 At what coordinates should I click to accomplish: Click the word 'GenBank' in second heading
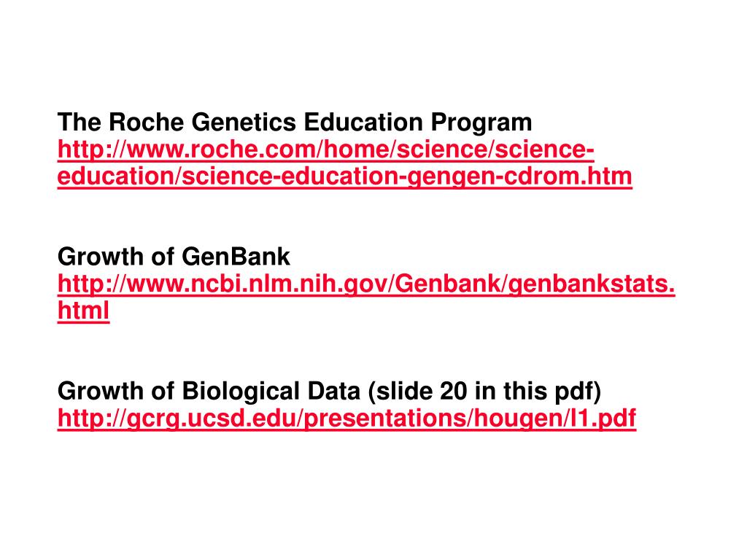(236, 257)
